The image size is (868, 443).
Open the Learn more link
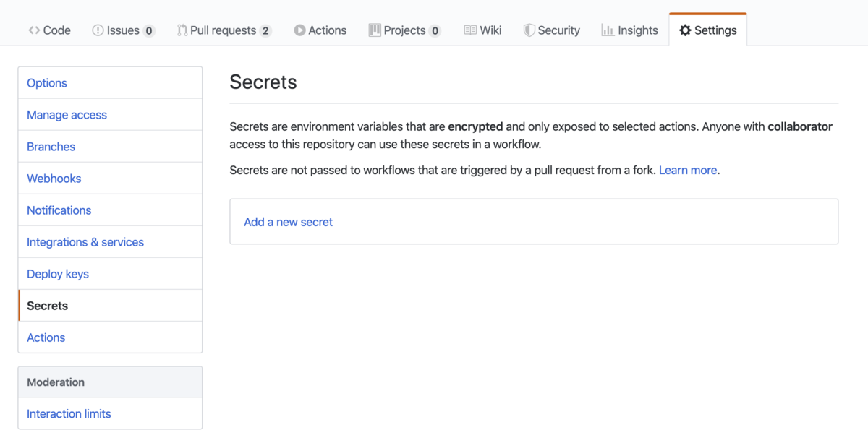(688, 171)
